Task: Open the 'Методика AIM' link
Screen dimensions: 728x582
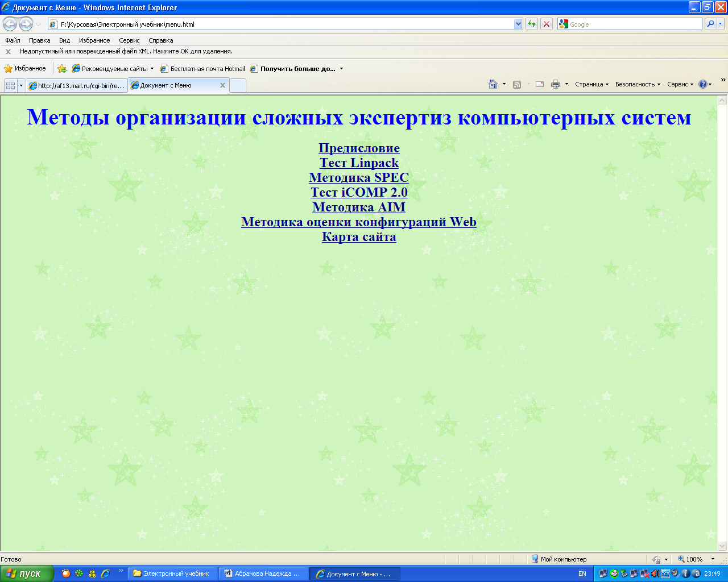Action: pos(359,207)
